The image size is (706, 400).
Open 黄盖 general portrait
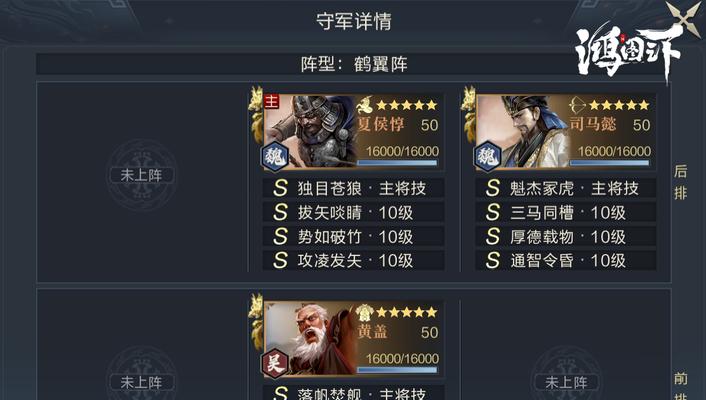coord(310,338)
